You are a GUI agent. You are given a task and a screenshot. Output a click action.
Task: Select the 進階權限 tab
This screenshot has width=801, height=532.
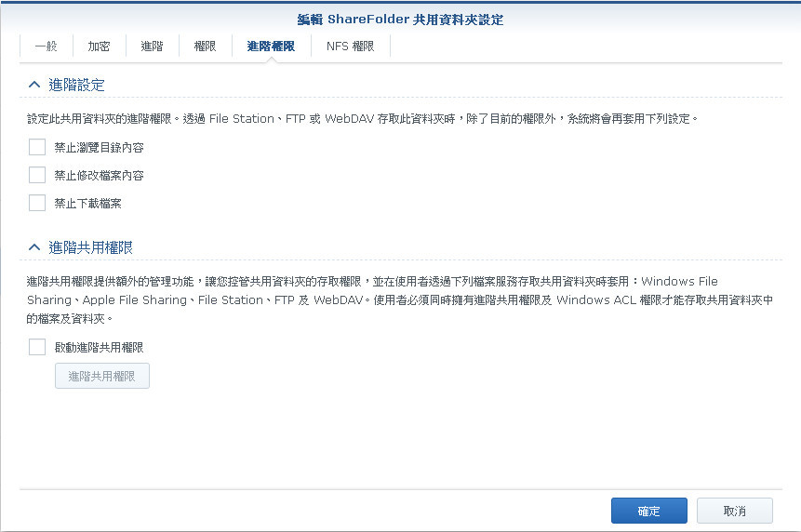click(272, 47)
